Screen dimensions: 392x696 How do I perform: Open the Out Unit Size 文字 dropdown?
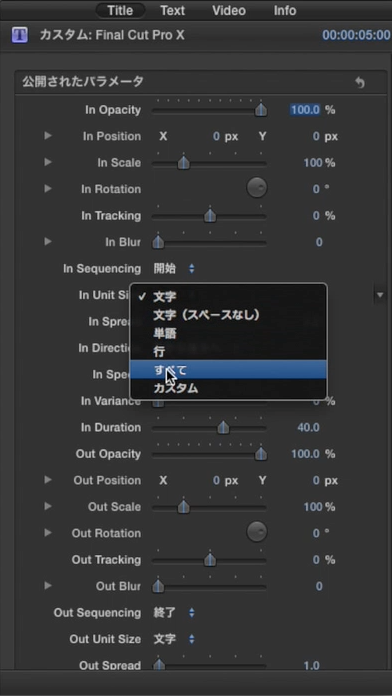click(174, 639)
